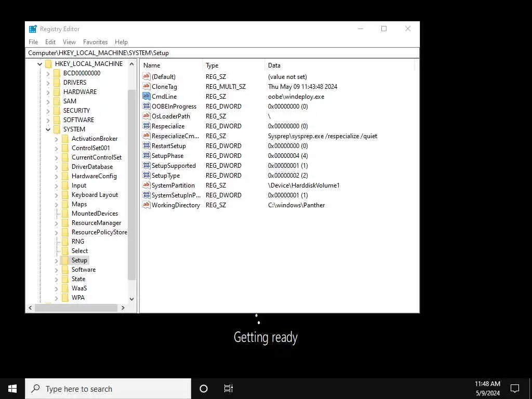Click the Registry Editor app icon in title bar
532x399 pixels.
(x=33, y=29)
